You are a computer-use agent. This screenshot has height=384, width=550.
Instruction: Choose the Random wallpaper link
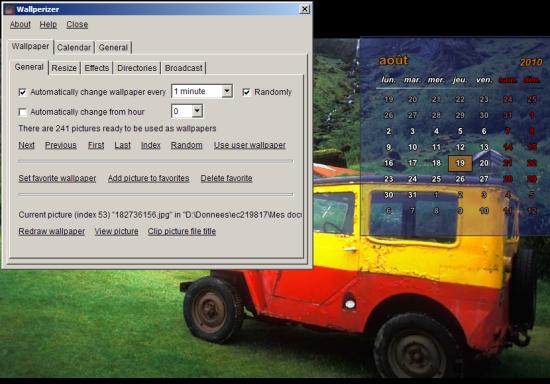click(x=187, y=145)
